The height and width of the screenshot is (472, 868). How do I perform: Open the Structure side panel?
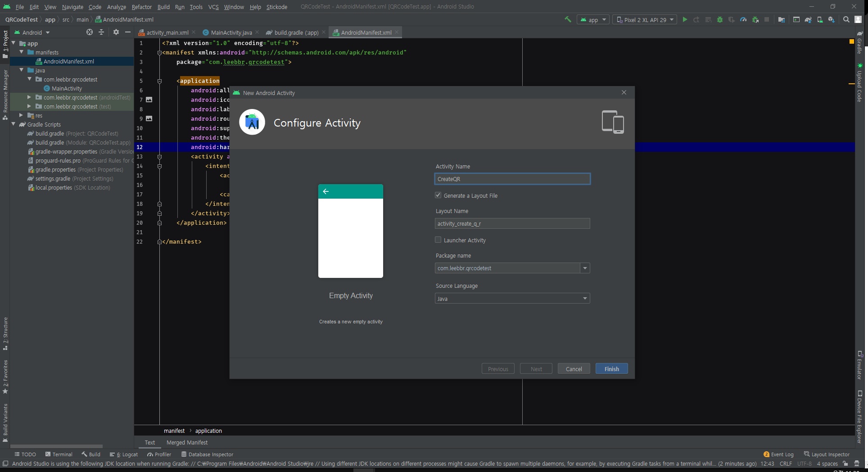pyautogui.click(x=5, y=334)
